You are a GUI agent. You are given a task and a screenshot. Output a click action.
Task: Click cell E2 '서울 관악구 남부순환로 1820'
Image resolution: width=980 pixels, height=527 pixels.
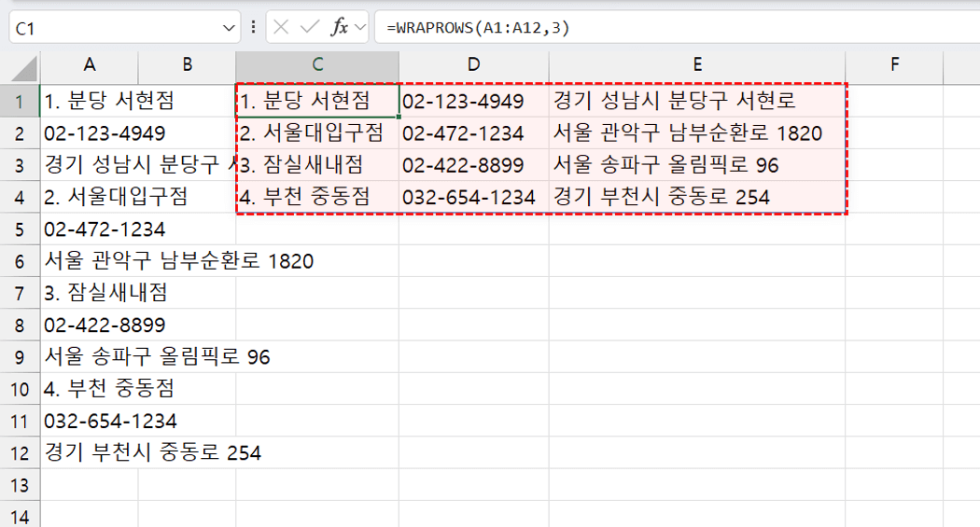click(x=697, y=133)
